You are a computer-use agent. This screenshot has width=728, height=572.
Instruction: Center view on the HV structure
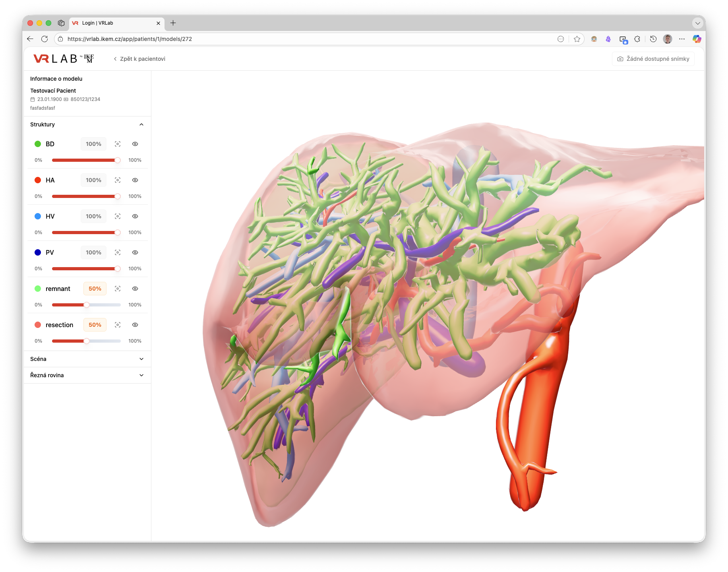[118, 216]
